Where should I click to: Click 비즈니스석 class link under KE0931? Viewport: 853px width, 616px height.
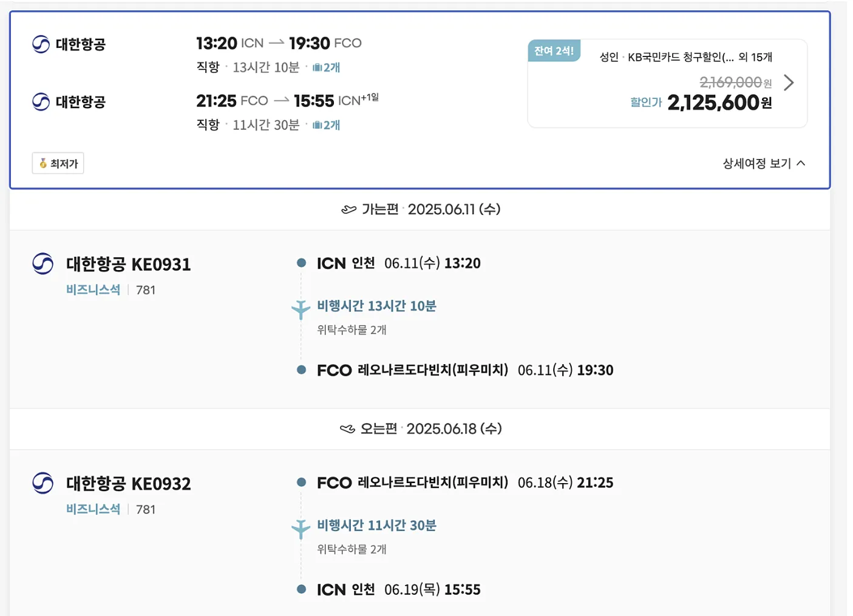click(x=93, y=290)
